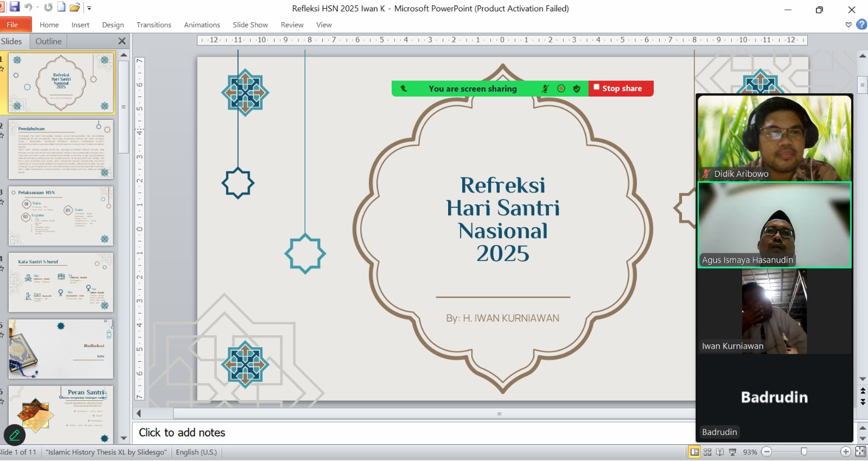
Task: Open the undo history dropdown arrow
Action: pyautogui.click(x=37, y=8)
